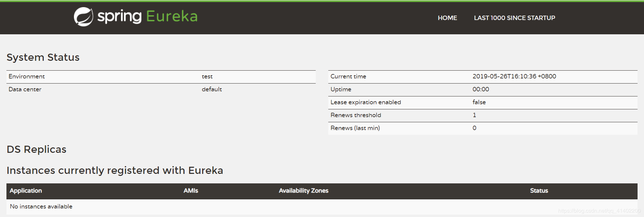Image resolution: width=644 pixels, height=217 pixels.
Task: Click the green Eureka brand text
Action: (x=172, y=16)
